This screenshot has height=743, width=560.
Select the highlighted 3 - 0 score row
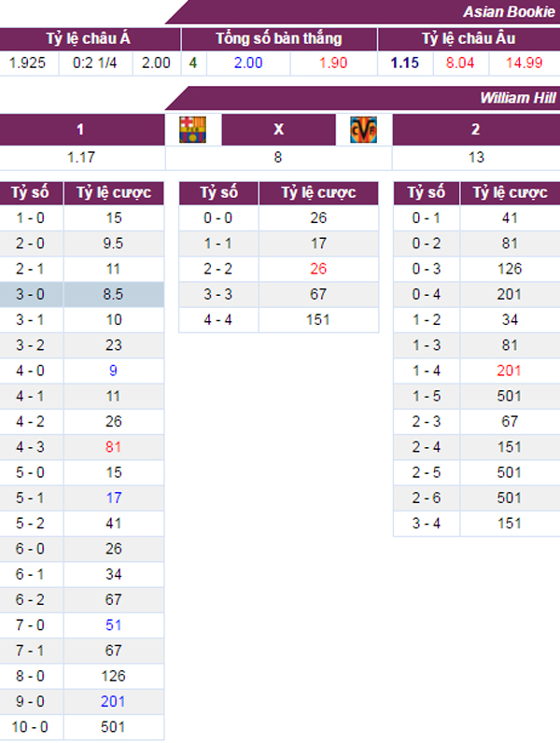click(x=82, y=294)
